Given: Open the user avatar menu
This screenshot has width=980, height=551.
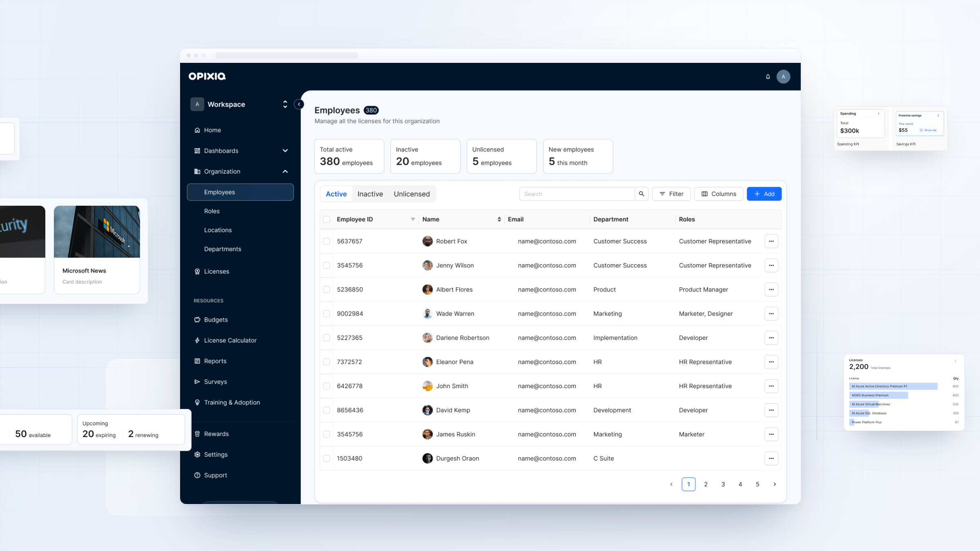Looking at the screenshot, I should [x=783, y=77].
